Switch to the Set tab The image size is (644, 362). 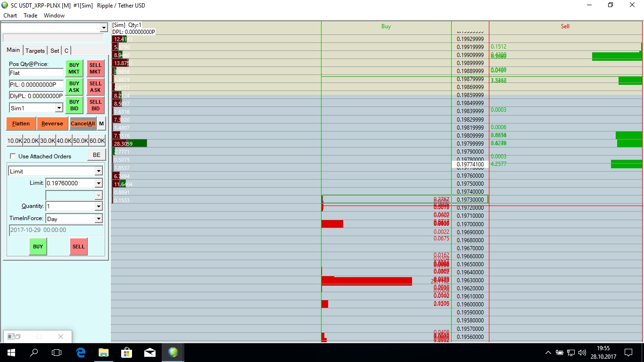[55, 50]
